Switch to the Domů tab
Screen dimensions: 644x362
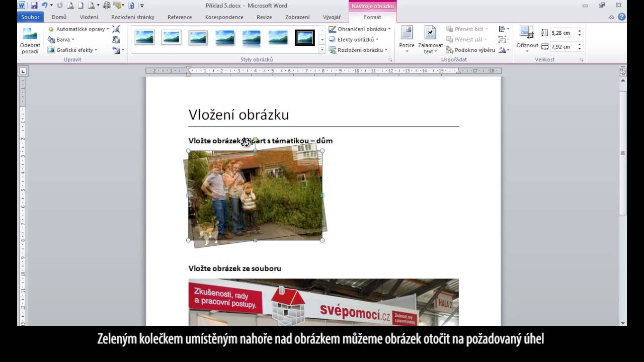point(59,17)
